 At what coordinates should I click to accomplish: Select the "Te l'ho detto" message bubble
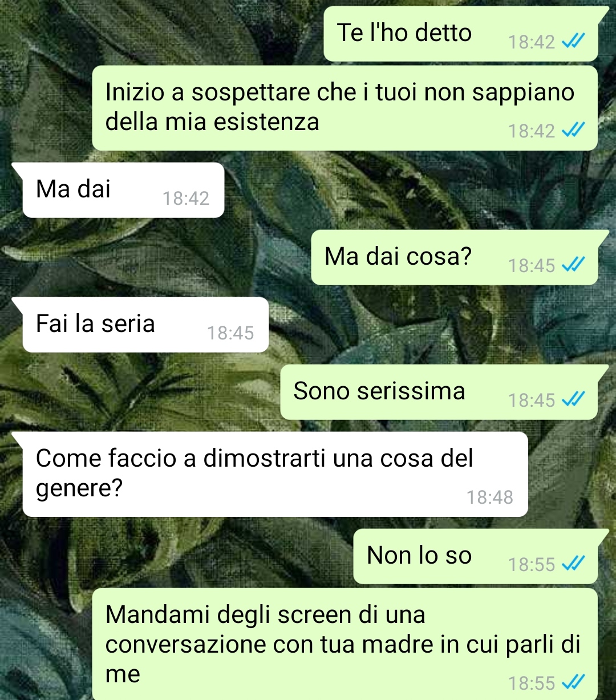[461, 34]
